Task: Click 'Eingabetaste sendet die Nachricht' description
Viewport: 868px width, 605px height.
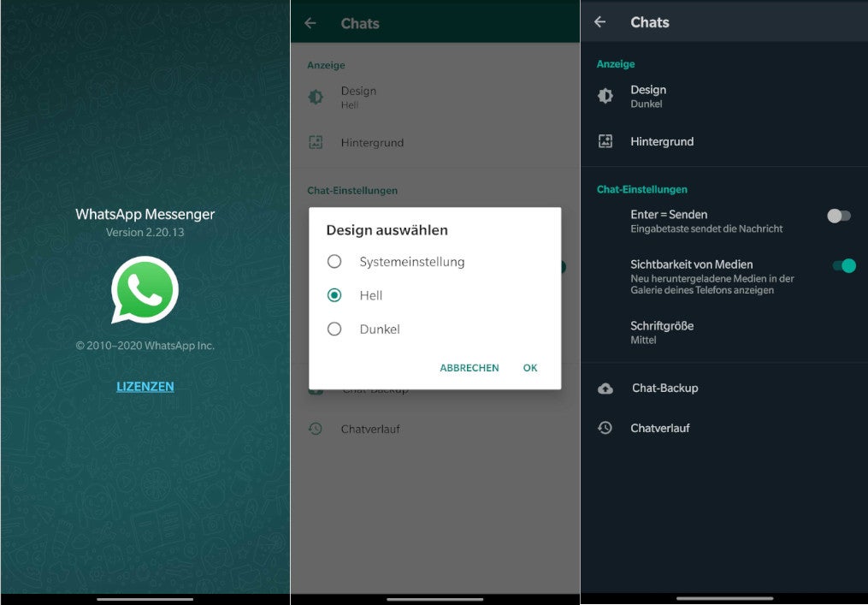Action: (706, 228)
